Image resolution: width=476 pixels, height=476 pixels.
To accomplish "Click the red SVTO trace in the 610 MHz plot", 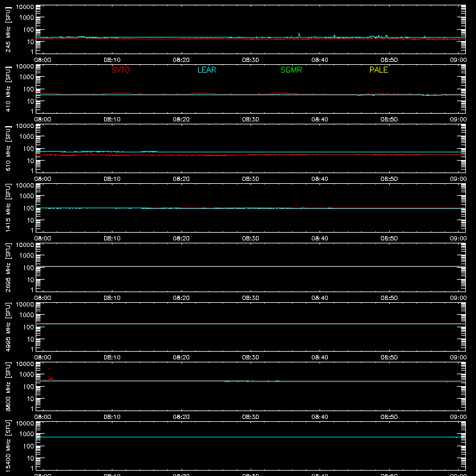I will point(250,155).
